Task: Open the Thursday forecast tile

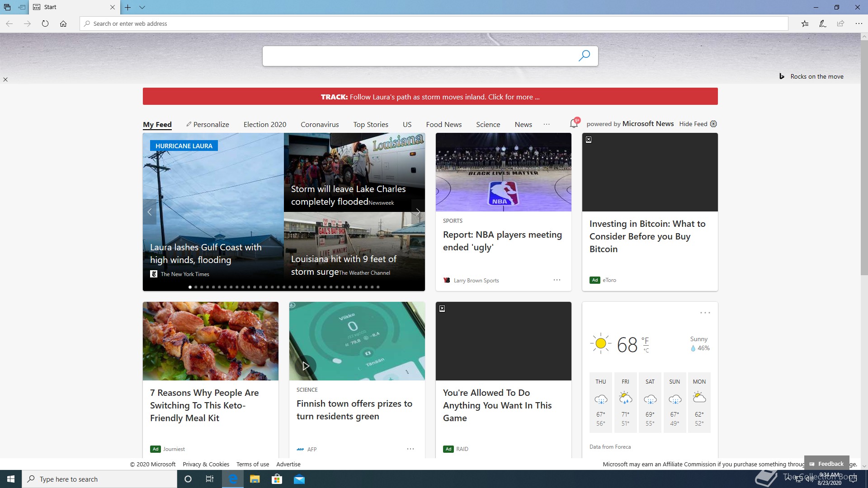Action: 601,403
